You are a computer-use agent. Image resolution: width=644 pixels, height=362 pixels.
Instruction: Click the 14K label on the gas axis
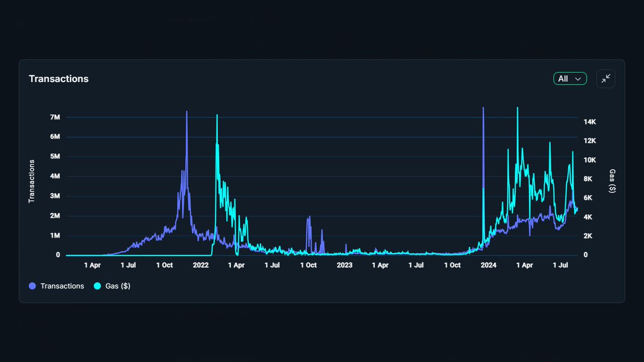point(590,122)
